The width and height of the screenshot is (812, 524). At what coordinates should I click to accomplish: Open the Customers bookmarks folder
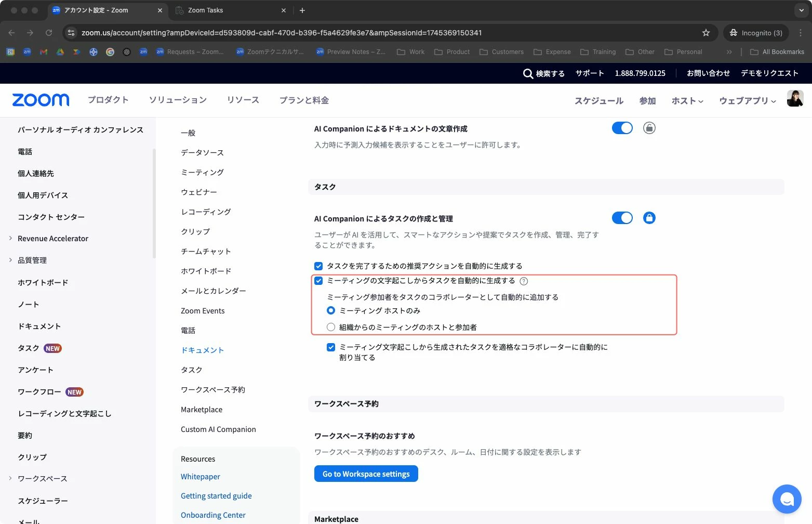(x=501, y=52)
